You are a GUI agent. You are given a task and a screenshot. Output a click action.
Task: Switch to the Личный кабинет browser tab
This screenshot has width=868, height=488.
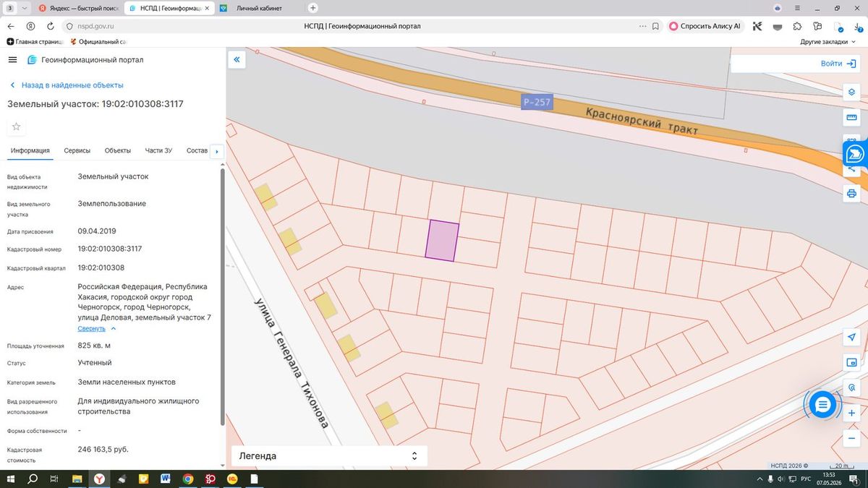[x=258, y=8]
